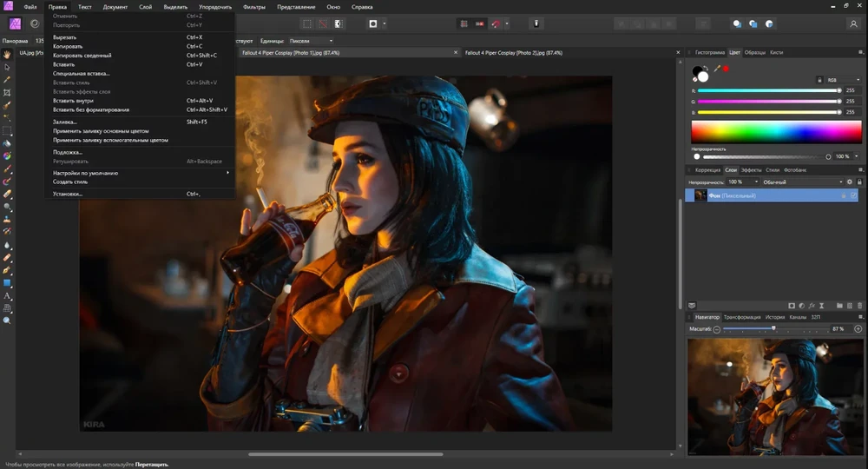Screen dimensions: 868x469
Task: Switch to the Эффекты tab
Action: coord(751,170)
